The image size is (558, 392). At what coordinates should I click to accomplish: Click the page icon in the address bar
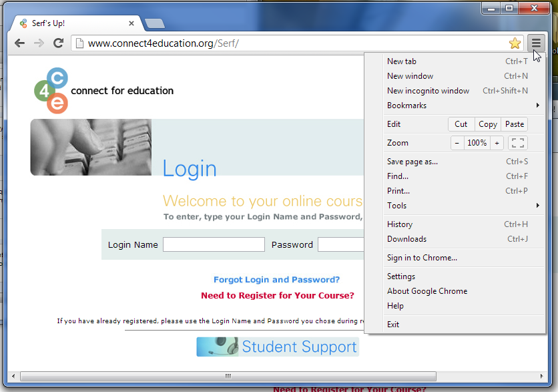point(79,43)
